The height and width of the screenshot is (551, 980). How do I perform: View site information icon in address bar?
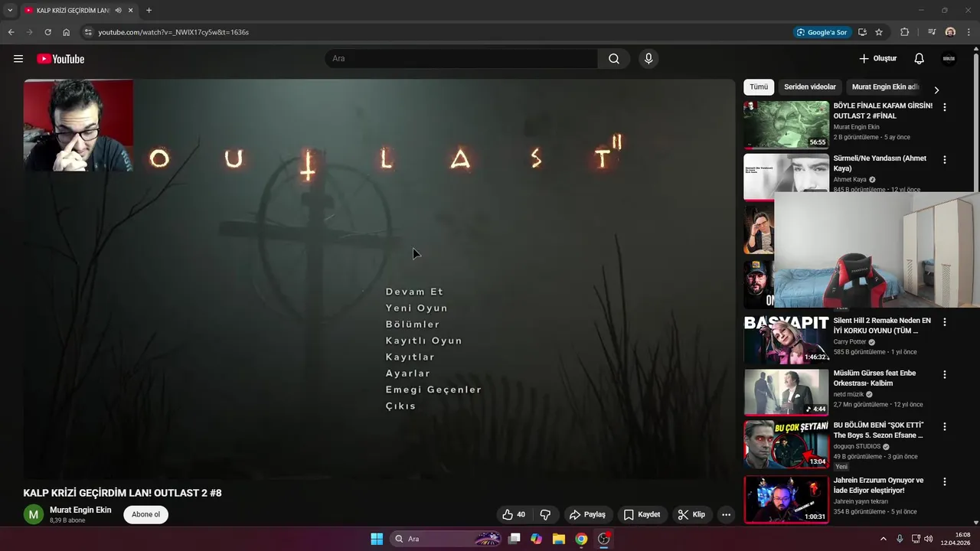(88, 32)
